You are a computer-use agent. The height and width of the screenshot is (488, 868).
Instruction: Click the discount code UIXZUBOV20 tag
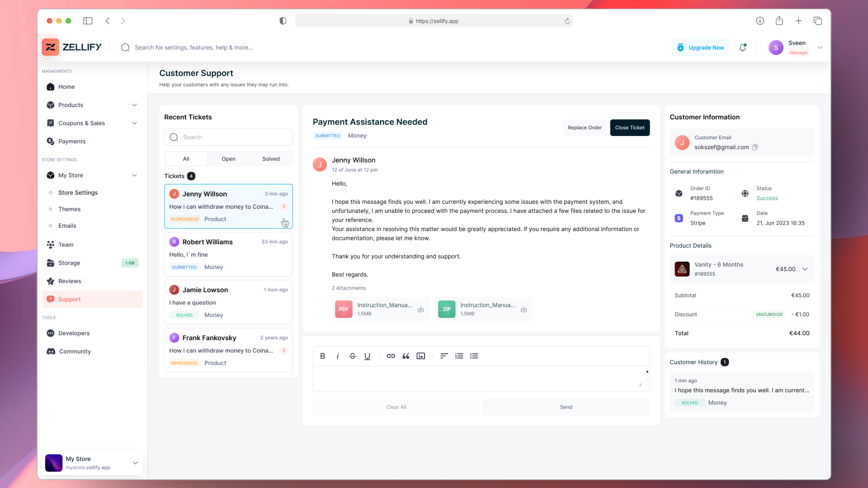(x=769, y=314)
